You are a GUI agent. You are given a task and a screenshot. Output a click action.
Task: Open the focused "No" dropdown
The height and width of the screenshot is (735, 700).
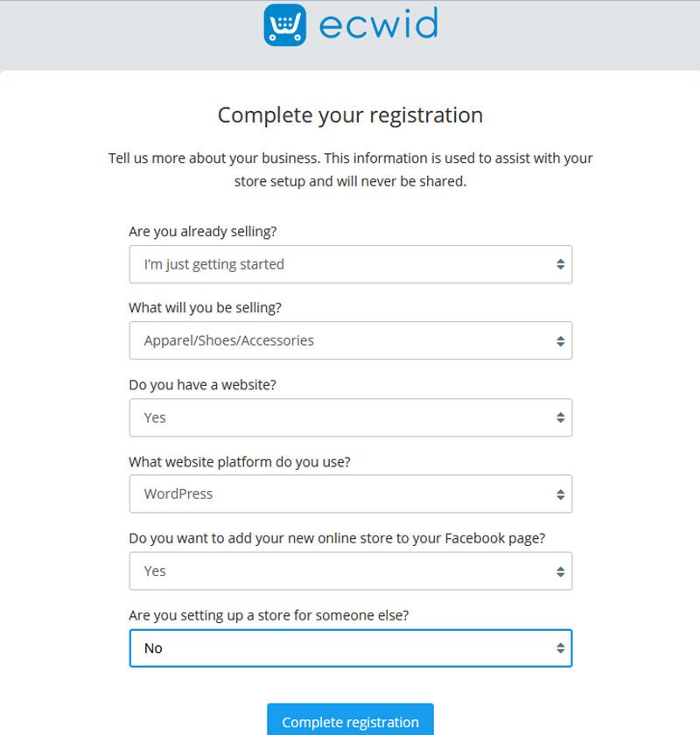tap(351, 648)
